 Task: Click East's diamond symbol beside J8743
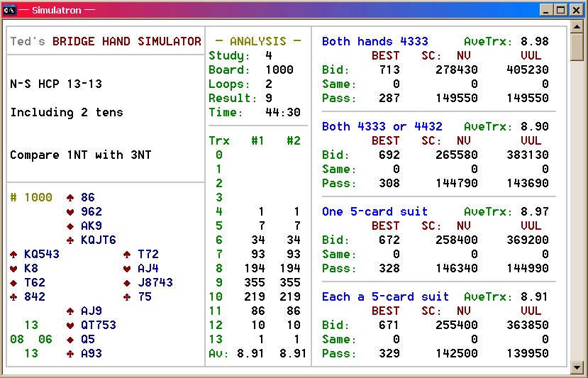127,283
